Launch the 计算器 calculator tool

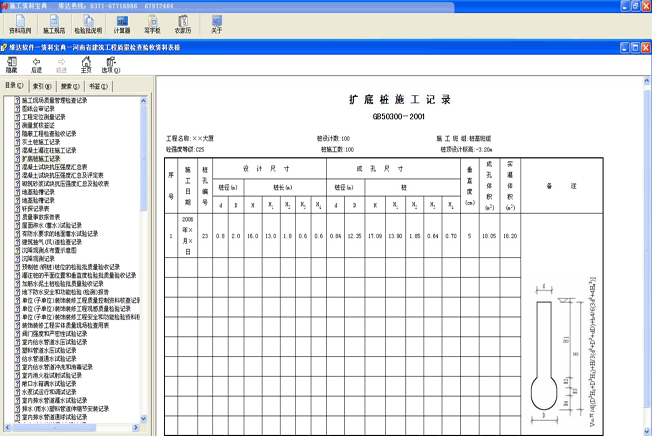[122, 24]
